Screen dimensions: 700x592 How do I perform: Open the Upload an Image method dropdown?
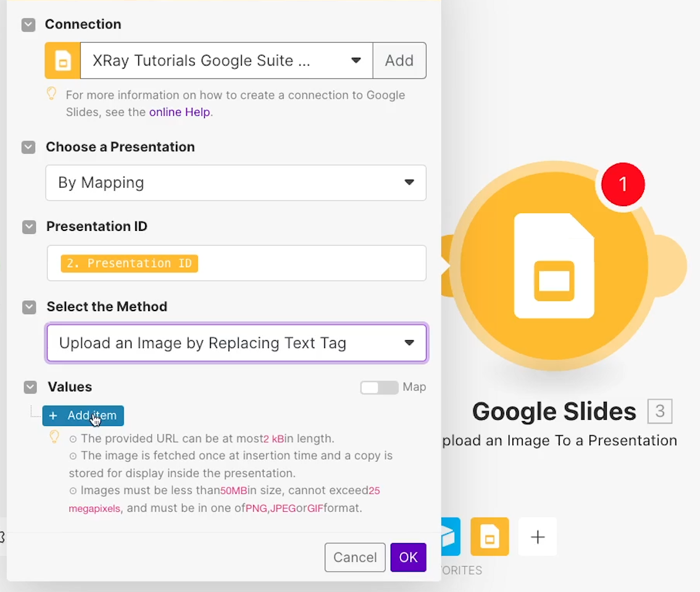tap(236, 343)
